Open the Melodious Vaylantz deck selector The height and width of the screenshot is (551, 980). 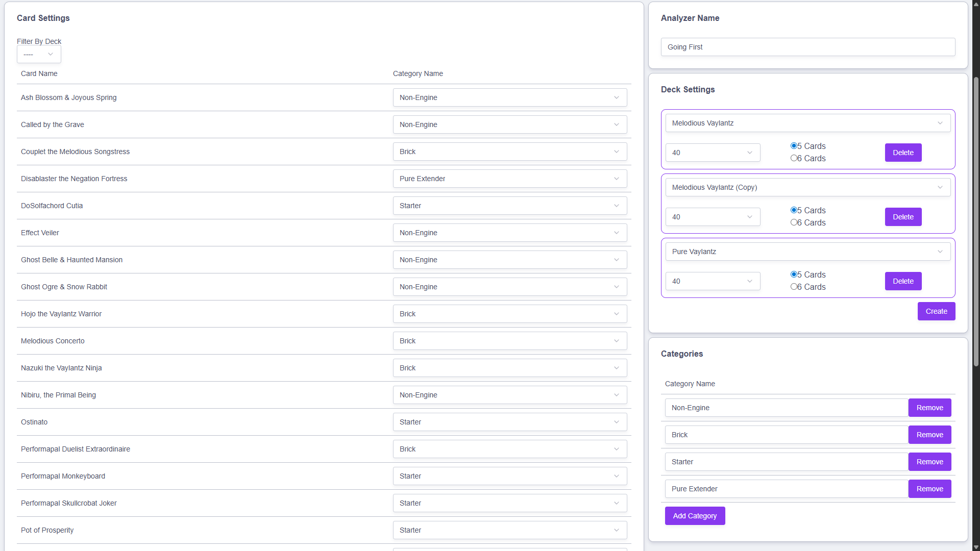click(808, 123)
